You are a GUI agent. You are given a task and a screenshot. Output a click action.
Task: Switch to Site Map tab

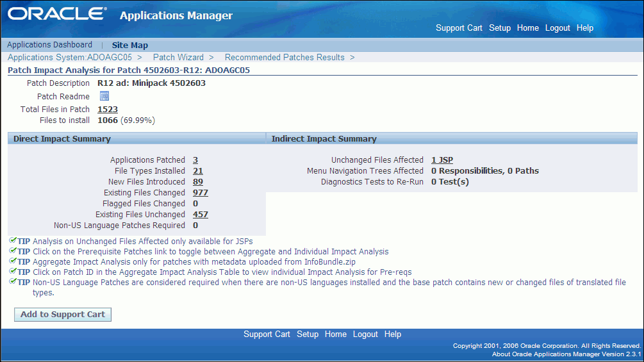(x=130, y=45)
